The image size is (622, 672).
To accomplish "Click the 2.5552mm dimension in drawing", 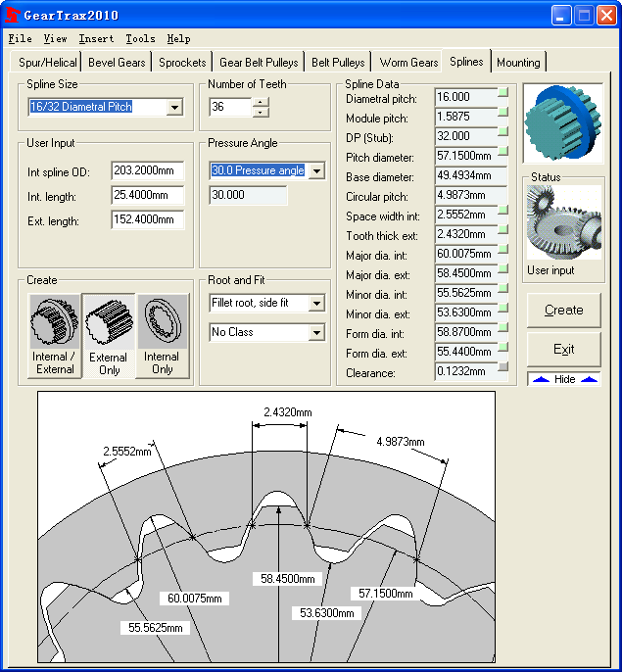I will [127, 452].
